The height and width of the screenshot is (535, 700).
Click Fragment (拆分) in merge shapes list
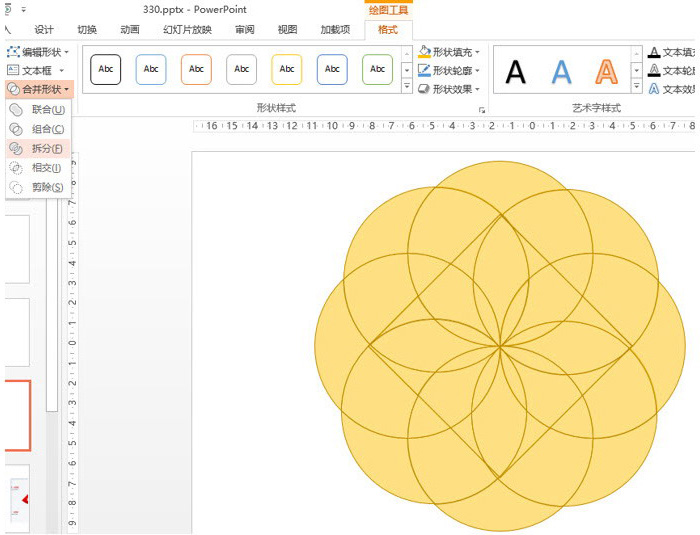pos(47,148)
